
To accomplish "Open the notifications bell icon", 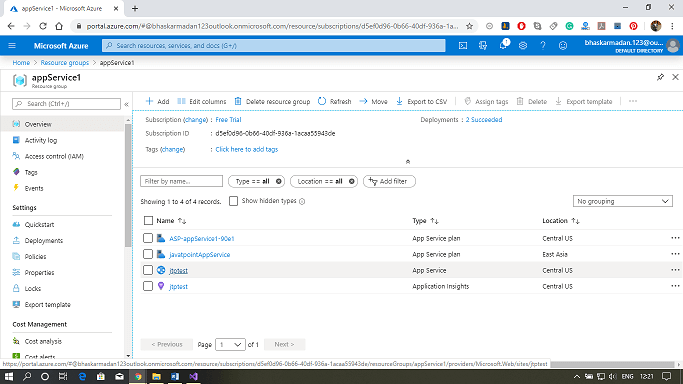I will (x=503, y=44).
